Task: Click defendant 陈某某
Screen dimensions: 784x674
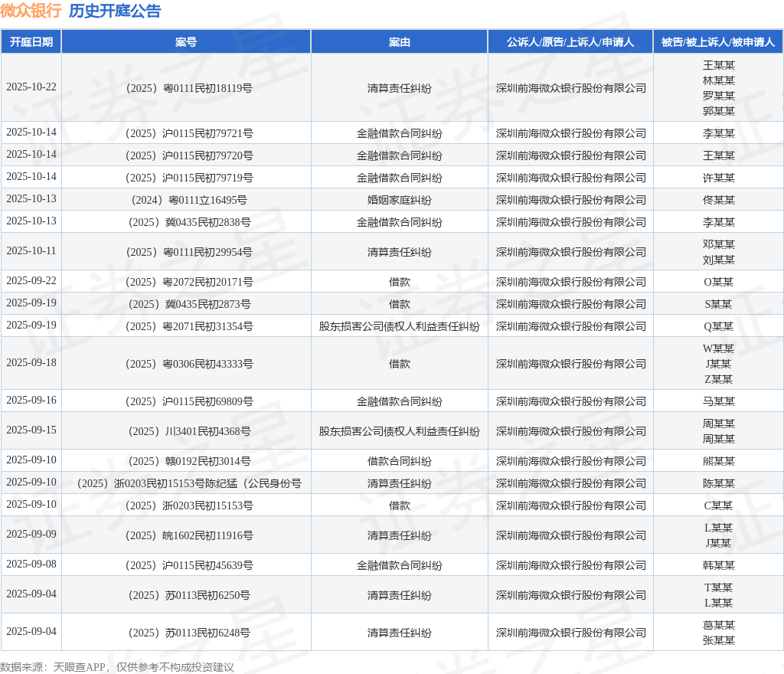Action: point(718,483)
